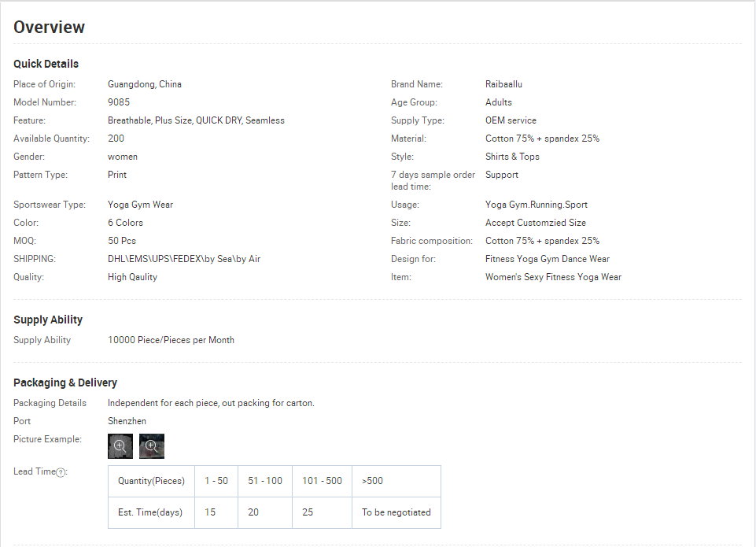Click the Est. Time(days) row label cell
Screen dimensions: 756x547
point(151,512)
